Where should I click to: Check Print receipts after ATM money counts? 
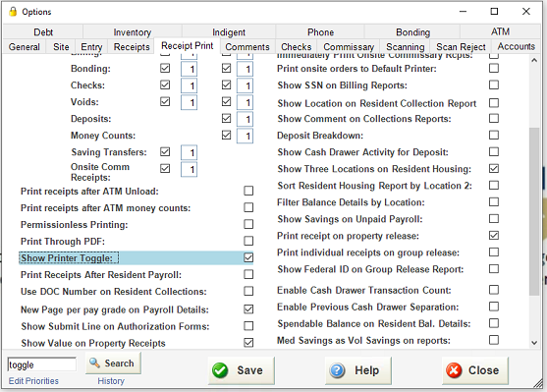pyautogui.click(x=248, y=207)
